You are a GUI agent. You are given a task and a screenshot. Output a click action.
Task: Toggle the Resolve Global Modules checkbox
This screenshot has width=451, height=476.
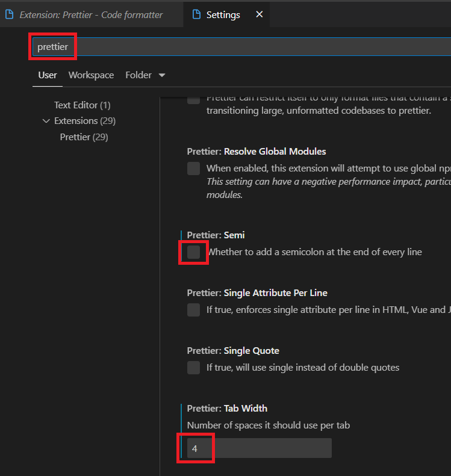click(193, 168)
